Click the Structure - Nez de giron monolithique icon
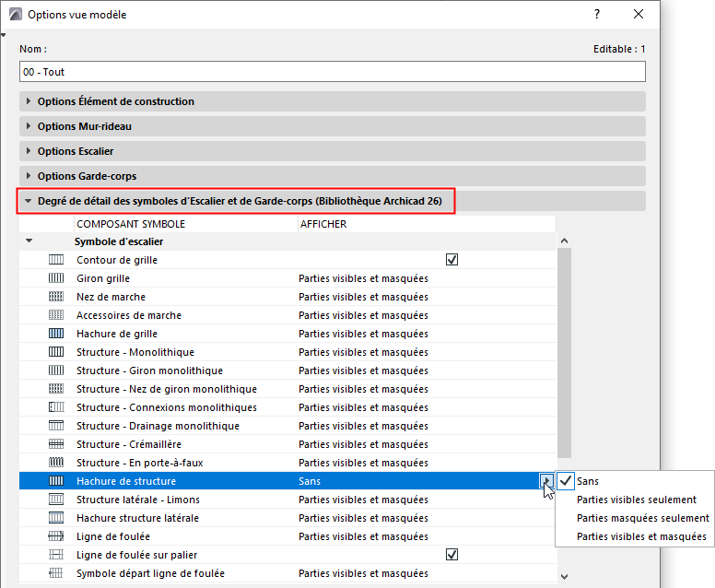The width and height of the screenshot is (715, 588). [x=56, y=389]
